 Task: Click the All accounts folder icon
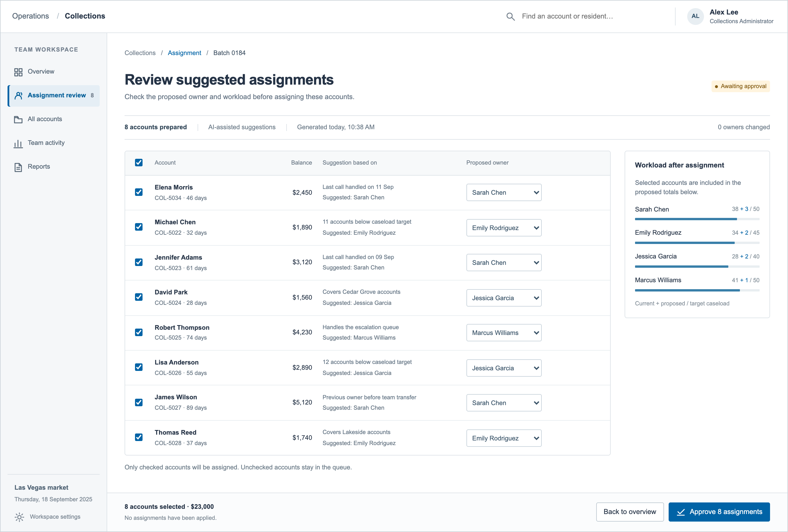18,119
